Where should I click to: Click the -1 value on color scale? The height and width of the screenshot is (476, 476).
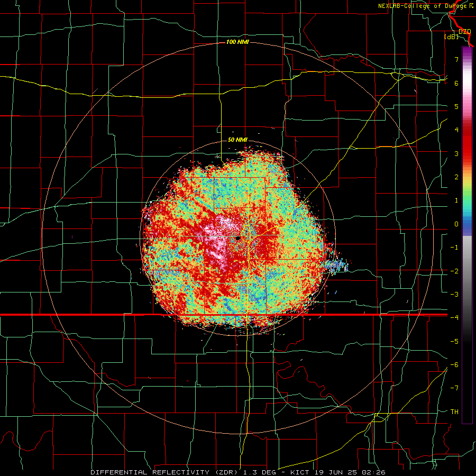(x=454, y=248)
